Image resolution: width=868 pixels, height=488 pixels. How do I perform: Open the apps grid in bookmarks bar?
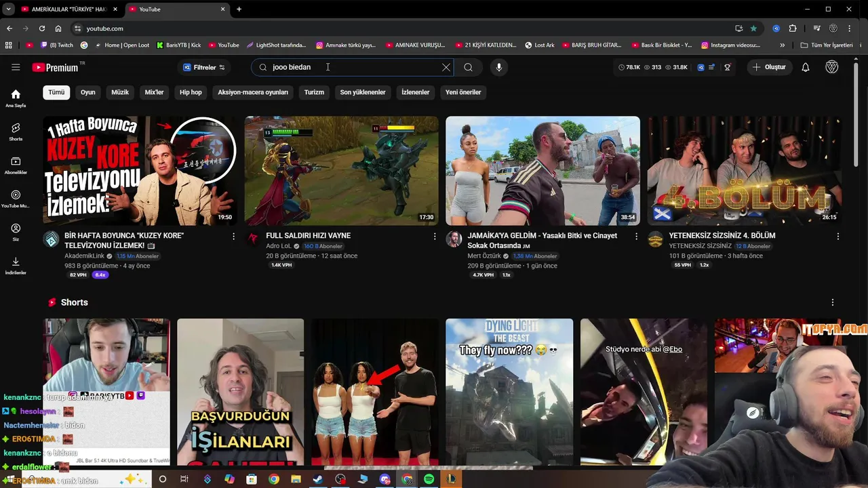tap(8, 45)
